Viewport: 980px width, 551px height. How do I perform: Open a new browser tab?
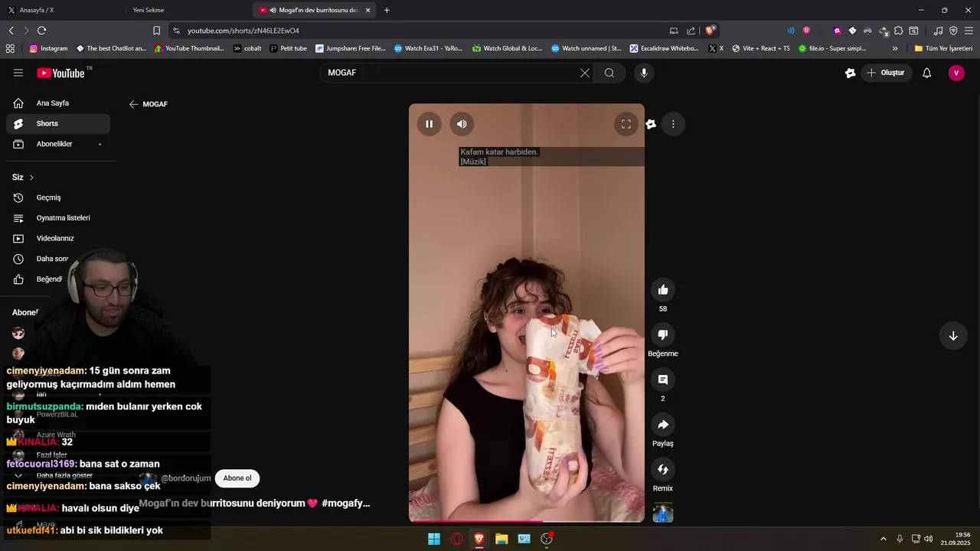point(387,10)
